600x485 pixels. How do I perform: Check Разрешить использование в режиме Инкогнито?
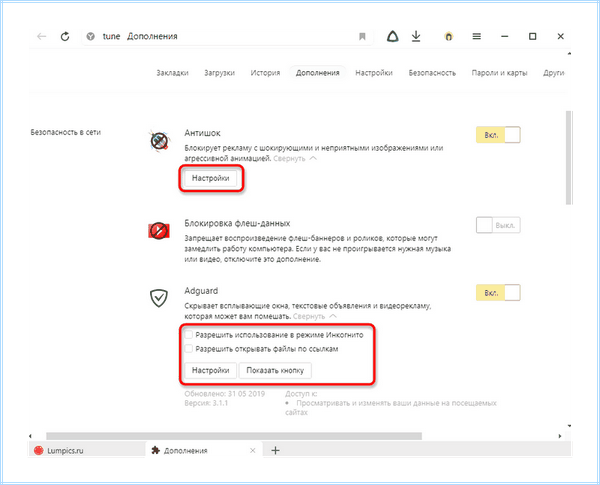click(189, 335)
